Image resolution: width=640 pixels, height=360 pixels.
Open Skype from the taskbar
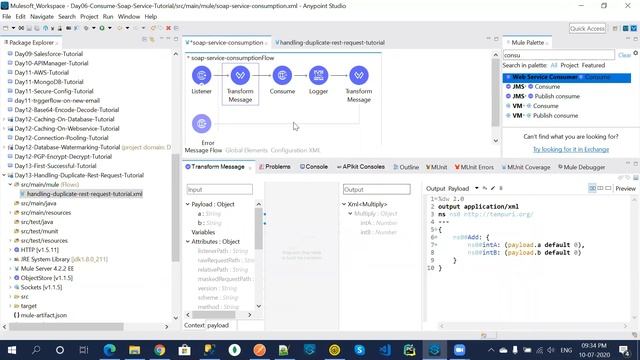(360, 350)
